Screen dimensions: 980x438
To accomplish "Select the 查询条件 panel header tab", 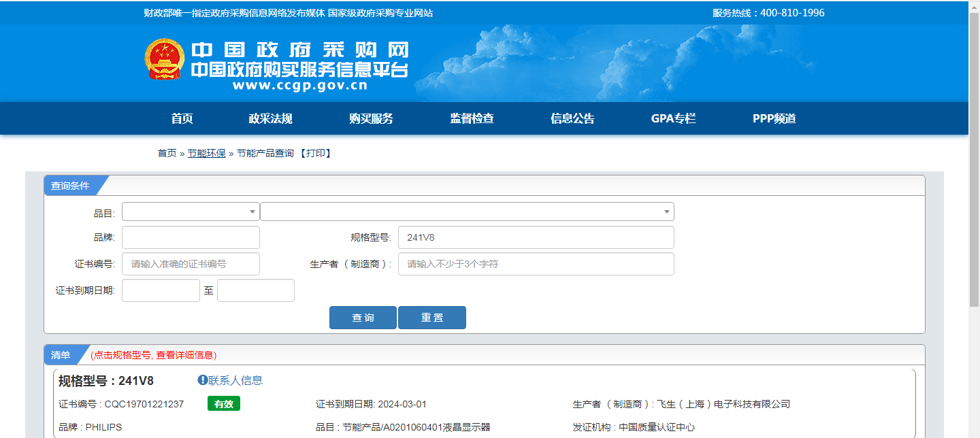I will pyautogui.click(x=70, y=186).
